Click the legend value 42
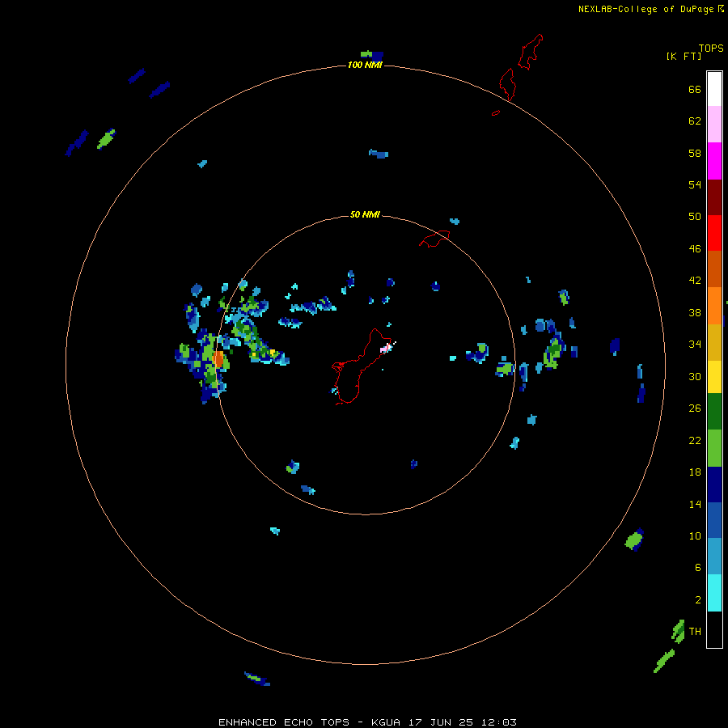728x728 pixels. pyautogui.click(x=695, y=281)
